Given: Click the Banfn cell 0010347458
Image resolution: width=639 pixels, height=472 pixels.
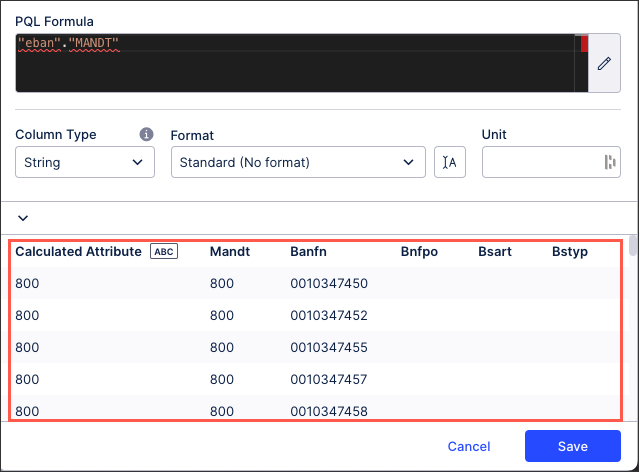Looking at the screenshot, I should 329,411.
